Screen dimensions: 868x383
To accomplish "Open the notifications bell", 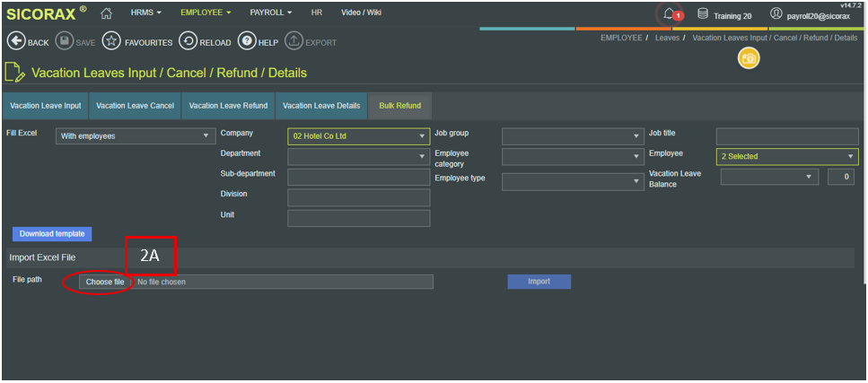I will [670, 13].
